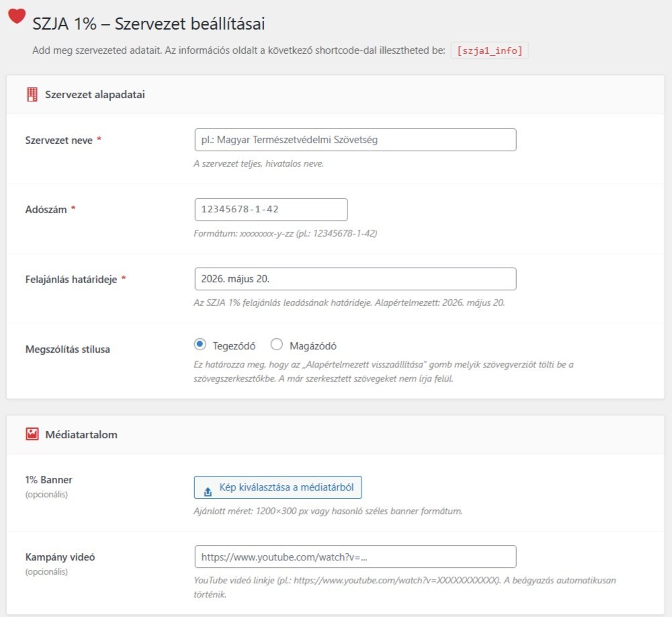Select the Tegeződő radio option
Image resolution: width=672 pixels, height=617 pixels.
pyautogui.click(x=200, y=345)
